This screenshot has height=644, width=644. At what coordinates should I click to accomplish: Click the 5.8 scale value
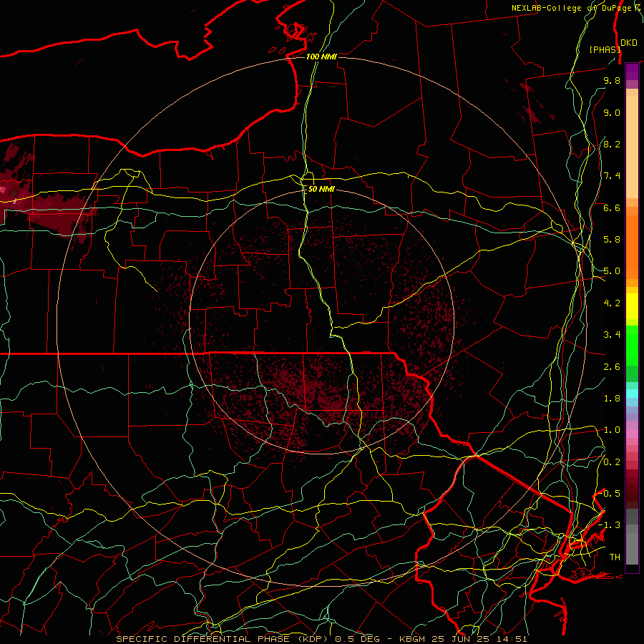coord(612,240)
